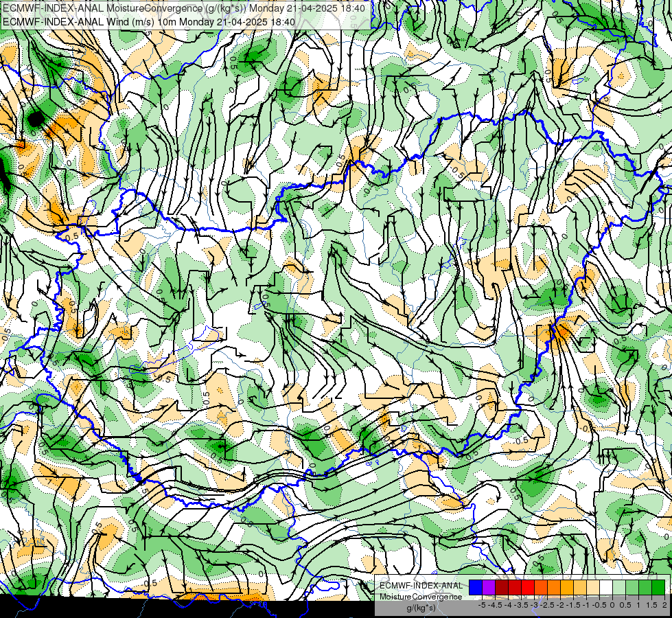Click the white legend swatch
This screenshot has height=618, width=672.
point(605,588)
